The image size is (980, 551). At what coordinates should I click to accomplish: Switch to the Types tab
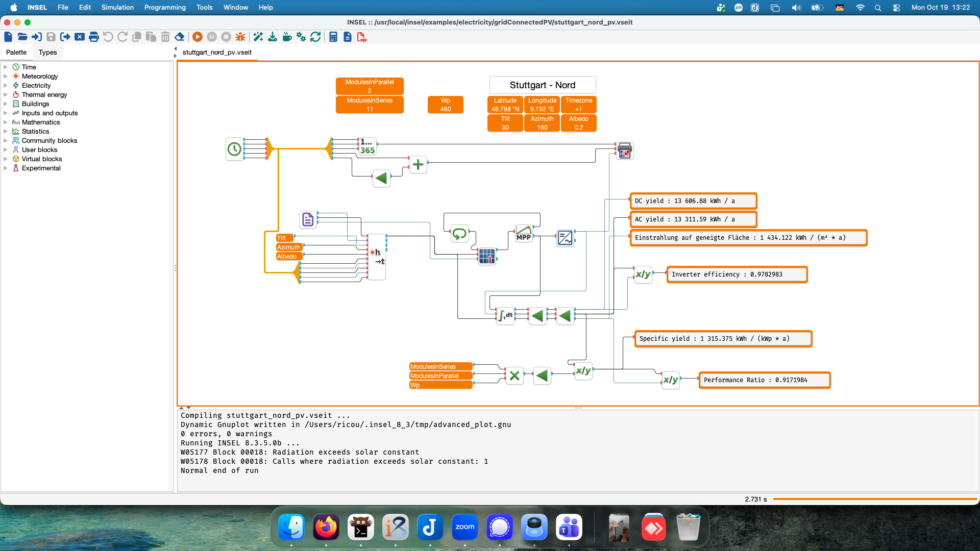[47, 52]
